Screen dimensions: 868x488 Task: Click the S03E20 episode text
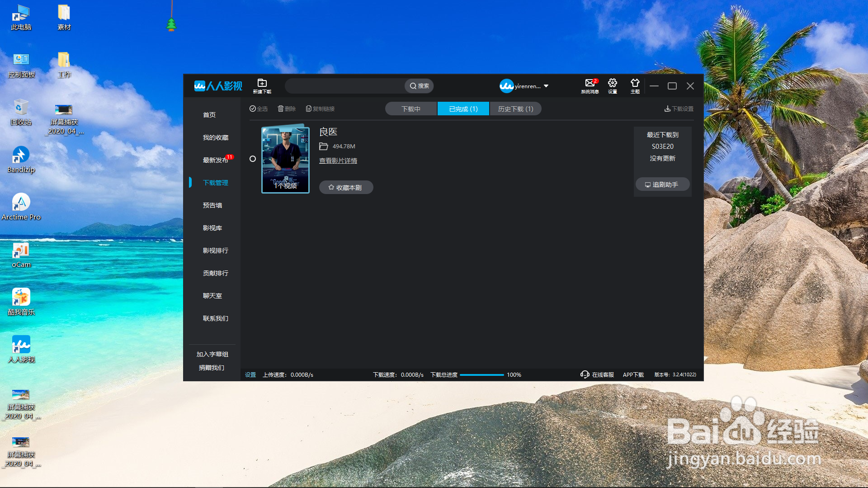[x=663, y=147]
